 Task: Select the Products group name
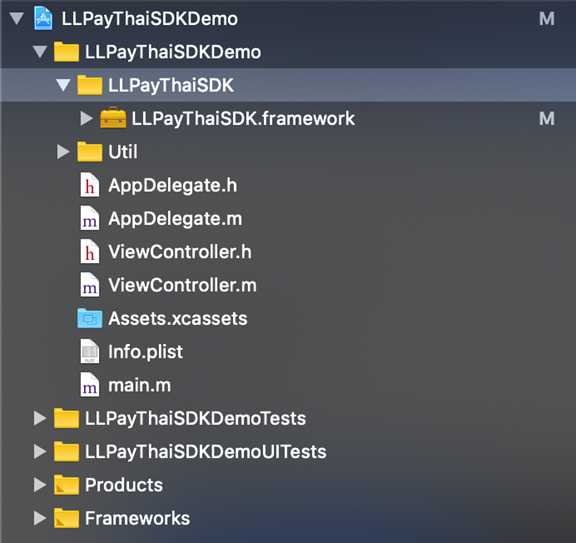click(124, 485)
